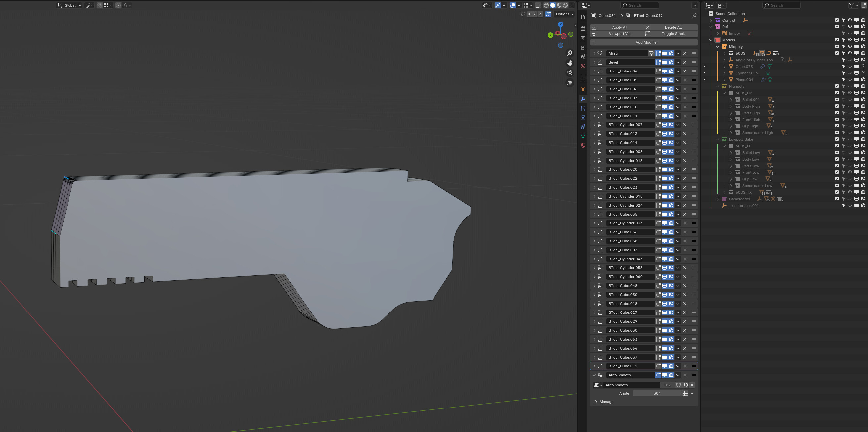This screenshot has height=432, width=868.
Task: Click the pan view hand icon
Action: [570, 63]
